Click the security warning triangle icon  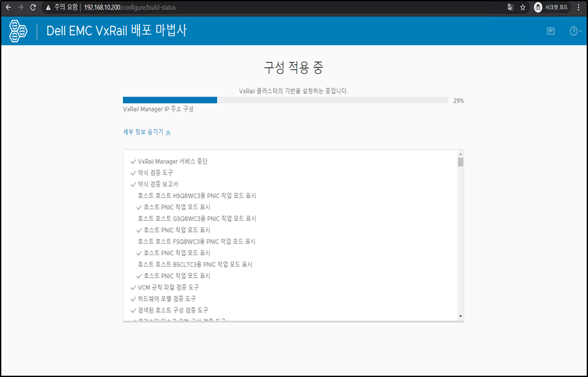[48, 8]
